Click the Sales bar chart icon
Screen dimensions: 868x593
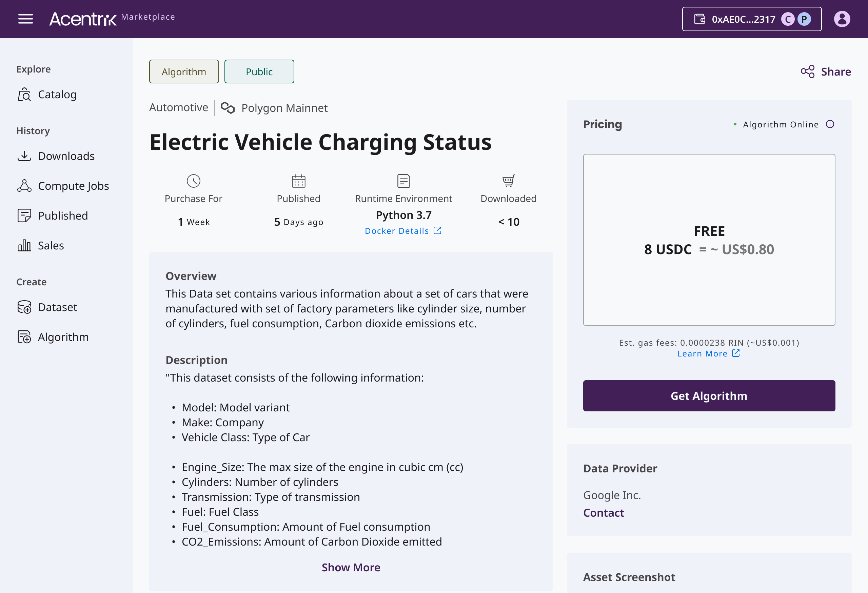pyautogui.click(x=24, y=246)
